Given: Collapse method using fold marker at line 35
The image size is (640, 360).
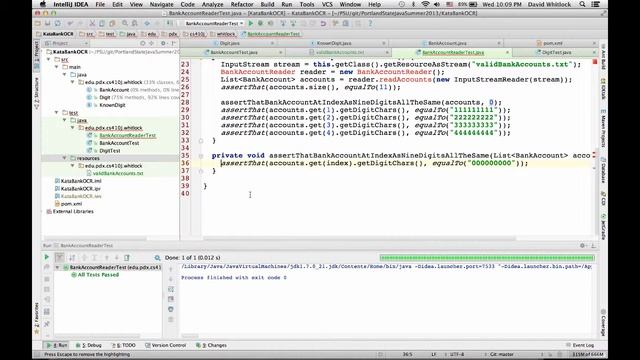Looking at the screenshot, I should coord(200,156).
